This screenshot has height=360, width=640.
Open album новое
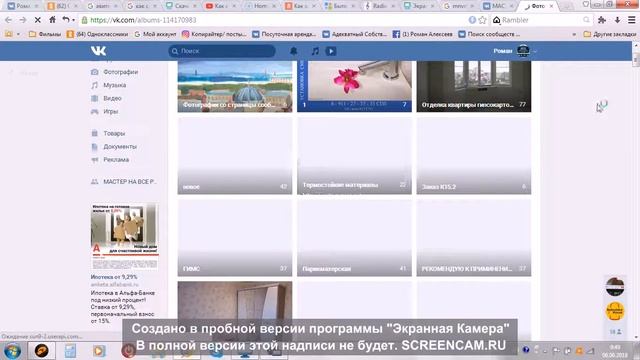click(235, 156)
